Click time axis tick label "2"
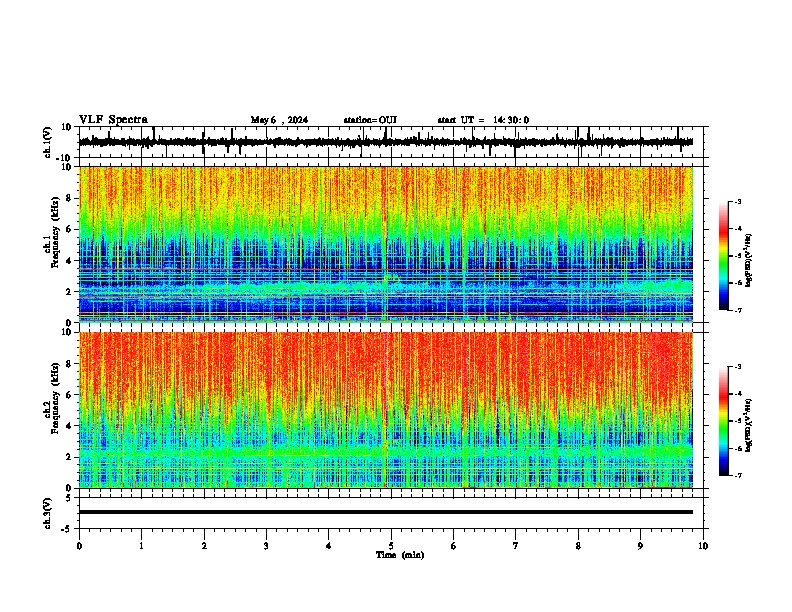 click(x=204, y=546)
